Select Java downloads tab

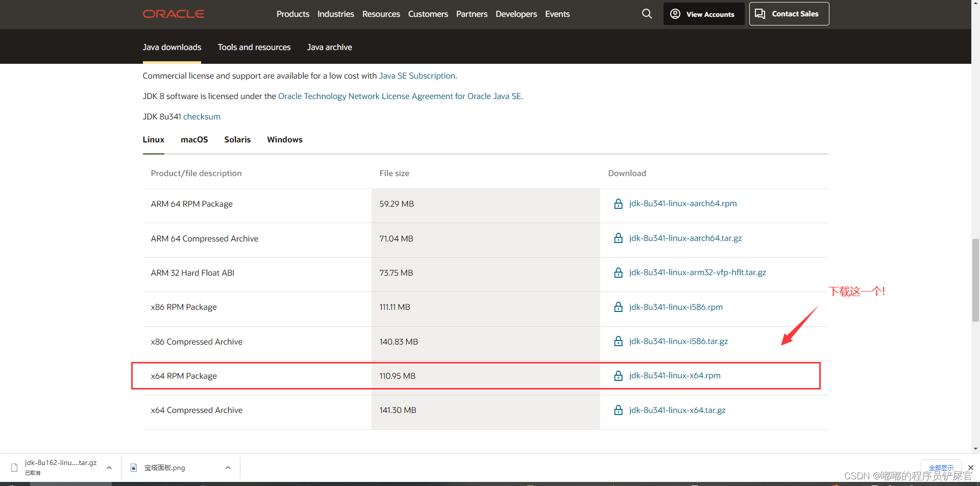(172, 47)
